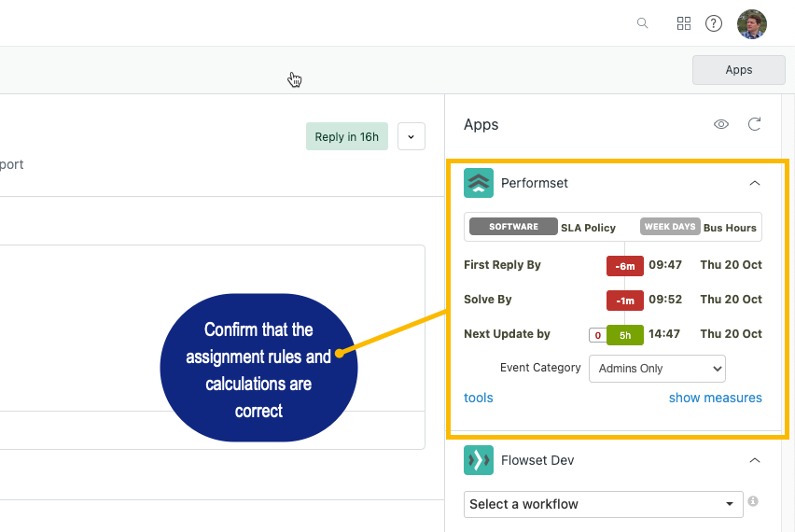The image size is (795, 532).
Task: Click the Solve By label
Action: pyautogui.click(x=488, y=300)
